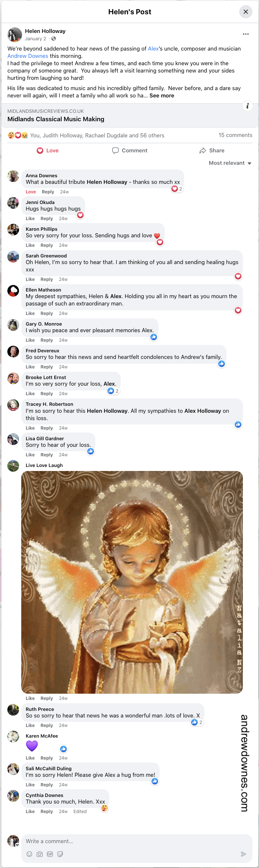
Task: Expand the full post with See more
Action: (162, 95)
